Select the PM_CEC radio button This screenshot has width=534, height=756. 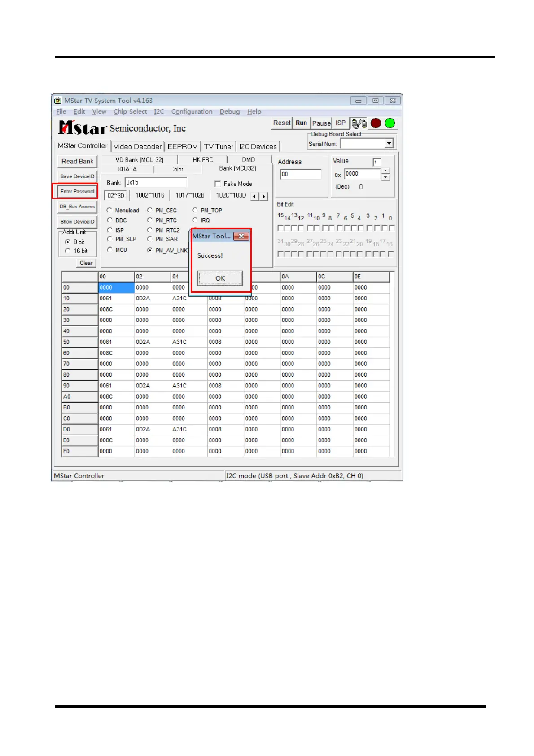[x=149, y=210]
